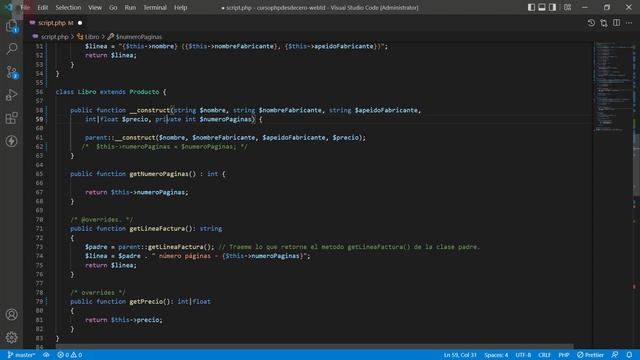Open notifications bell icon
This screenshot has height=360, width=640.
[x=629, y=355]
